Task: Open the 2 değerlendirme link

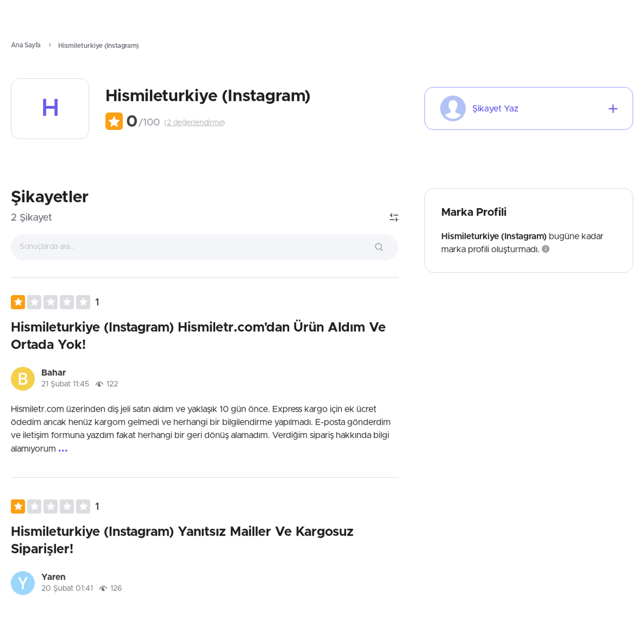Action: 194,122
